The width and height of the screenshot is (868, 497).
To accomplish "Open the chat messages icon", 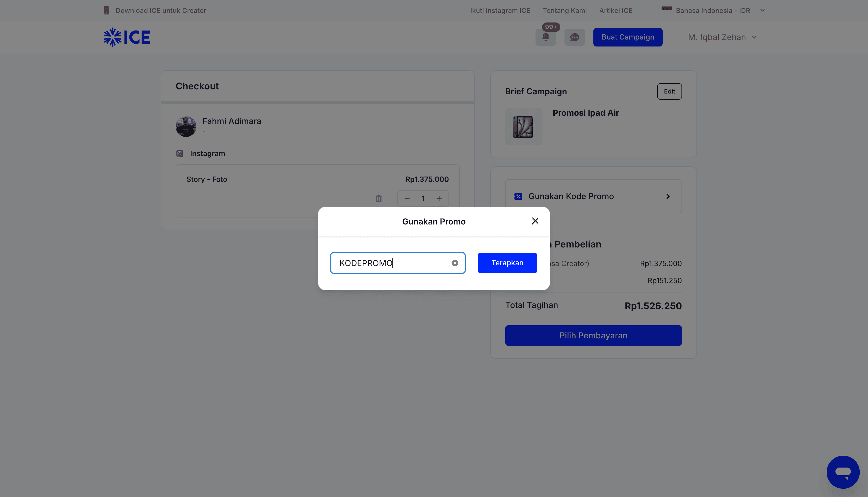I will pos(575,37).
